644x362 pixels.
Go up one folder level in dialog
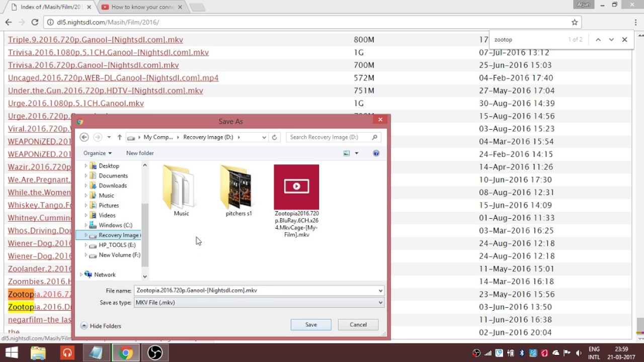(119, 137)
